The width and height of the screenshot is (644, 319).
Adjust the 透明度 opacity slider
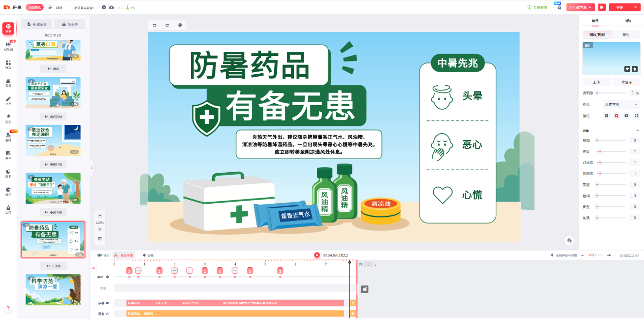click(611, 93)
